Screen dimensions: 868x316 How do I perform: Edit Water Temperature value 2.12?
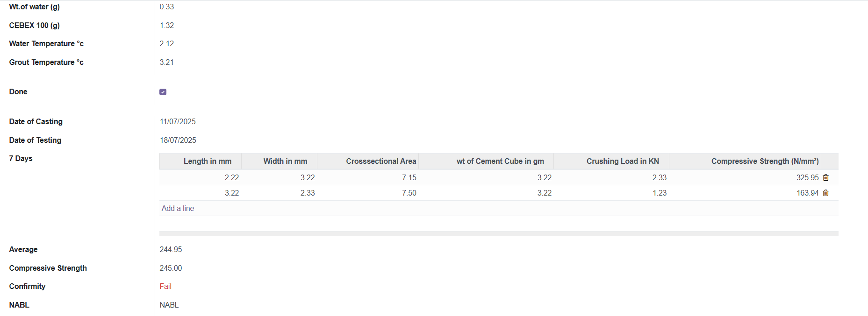pyautogui.click(x=167, y=43)
